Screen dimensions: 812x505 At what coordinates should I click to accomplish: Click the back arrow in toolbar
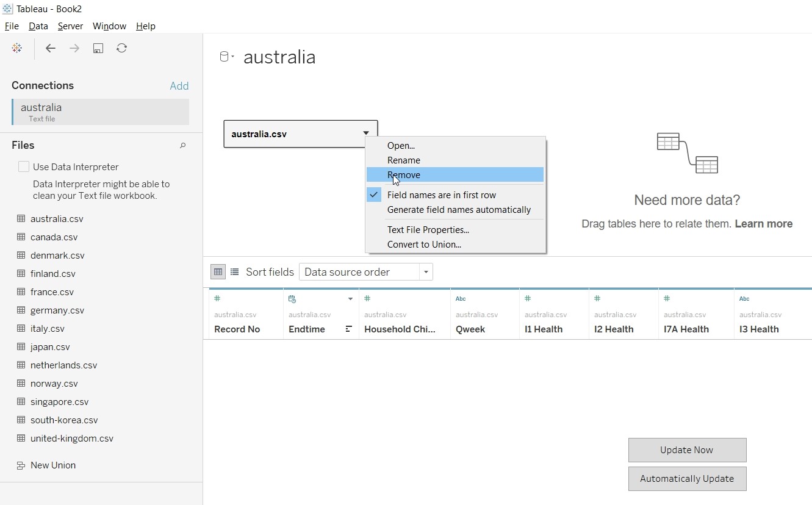(51, 48)
